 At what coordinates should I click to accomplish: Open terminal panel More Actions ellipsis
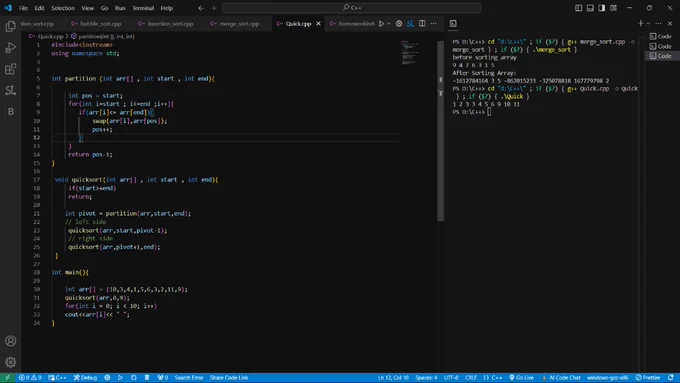[x=658, y=23]
